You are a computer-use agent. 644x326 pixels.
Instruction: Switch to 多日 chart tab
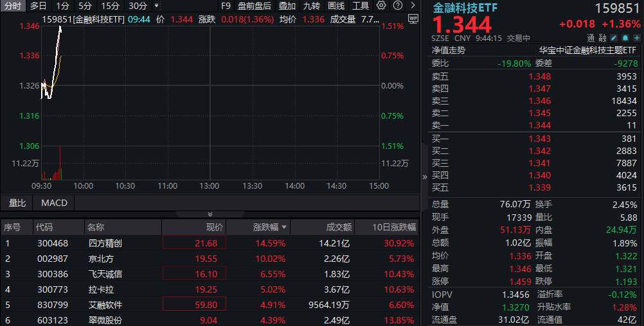pos(38,6)
